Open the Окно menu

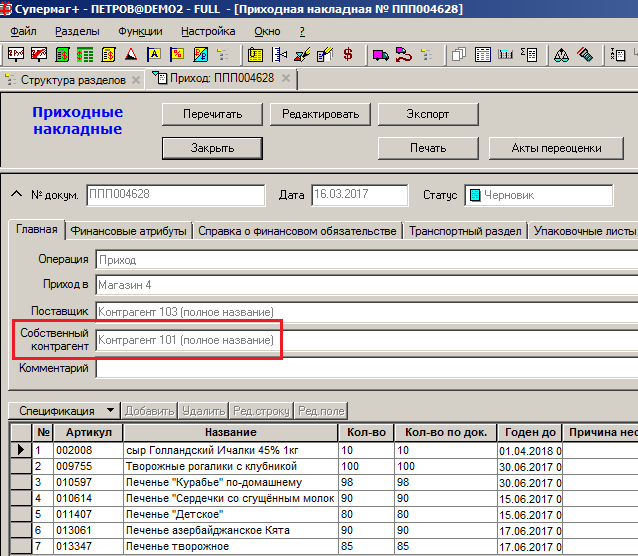tap(267, 31)
